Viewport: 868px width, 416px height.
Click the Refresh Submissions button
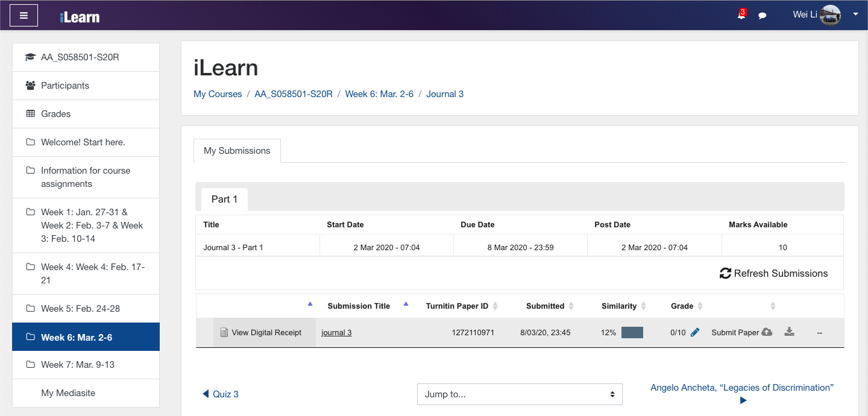point(774,273)
